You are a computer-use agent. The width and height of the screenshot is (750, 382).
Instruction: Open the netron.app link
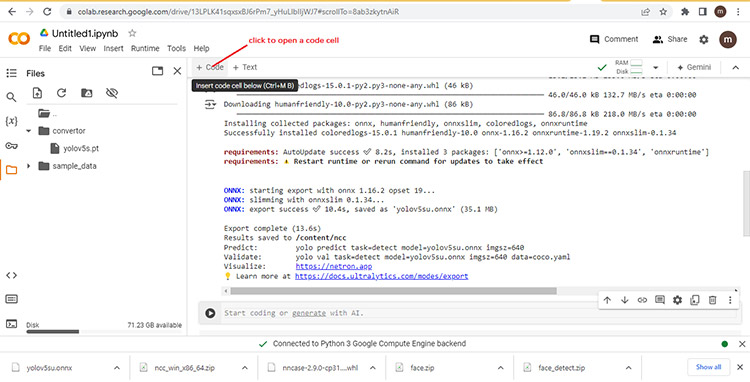pos(333,267)
